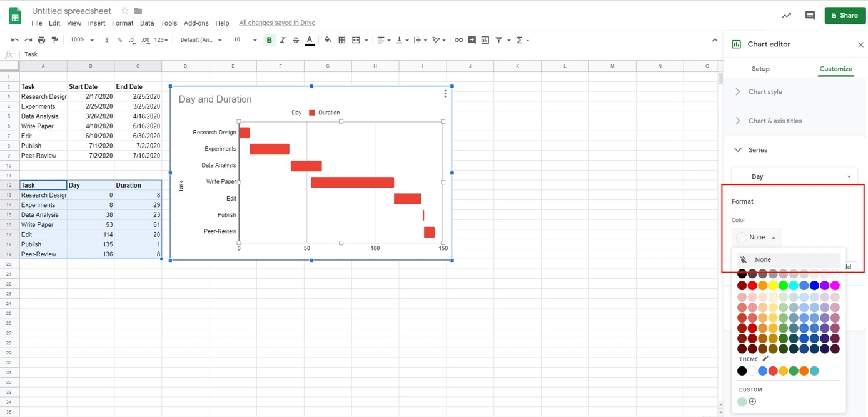Collapse the Series section
Viewport: 868px width, 417px height.
[795, 150]
